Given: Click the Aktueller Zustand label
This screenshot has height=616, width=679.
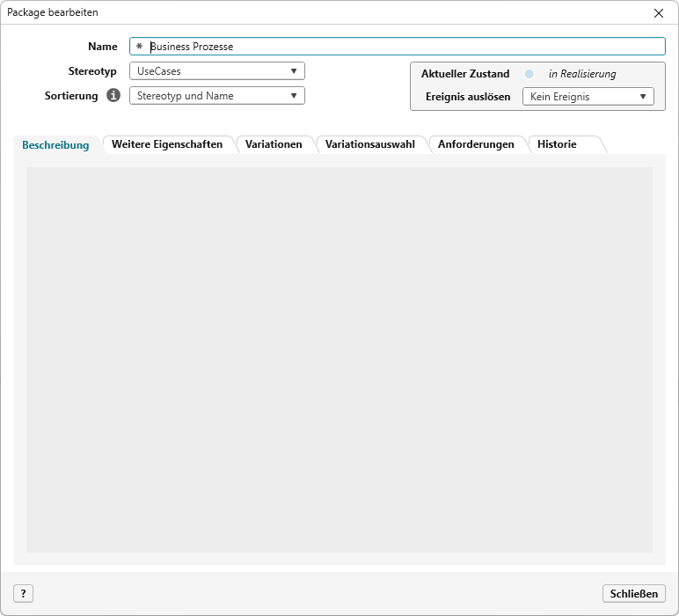Looking at the screenshot, I should pyautogui.click(x=465, y=74).
